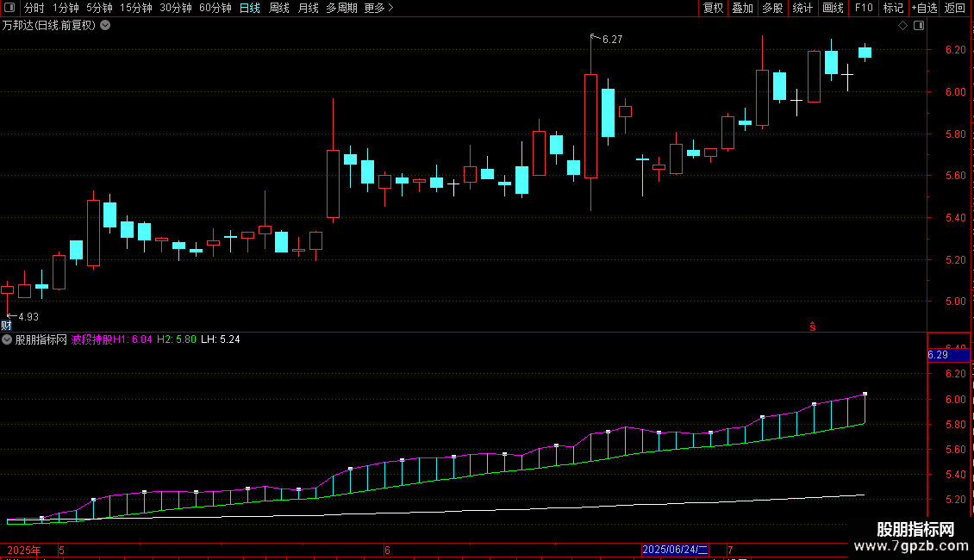Click the LH: 5.24 value
Viewport: 974px width, 560px height.
221,339
